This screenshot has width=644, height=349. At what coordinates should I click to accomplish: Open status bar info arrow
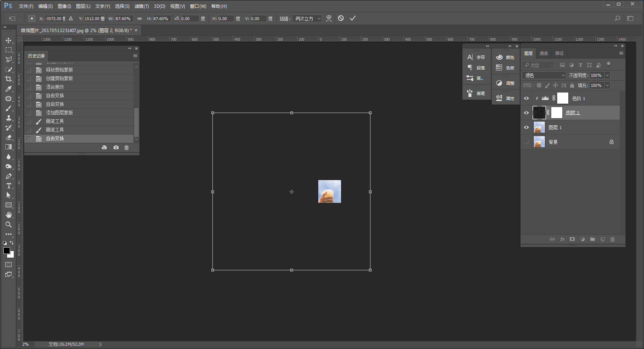point(100,345)
